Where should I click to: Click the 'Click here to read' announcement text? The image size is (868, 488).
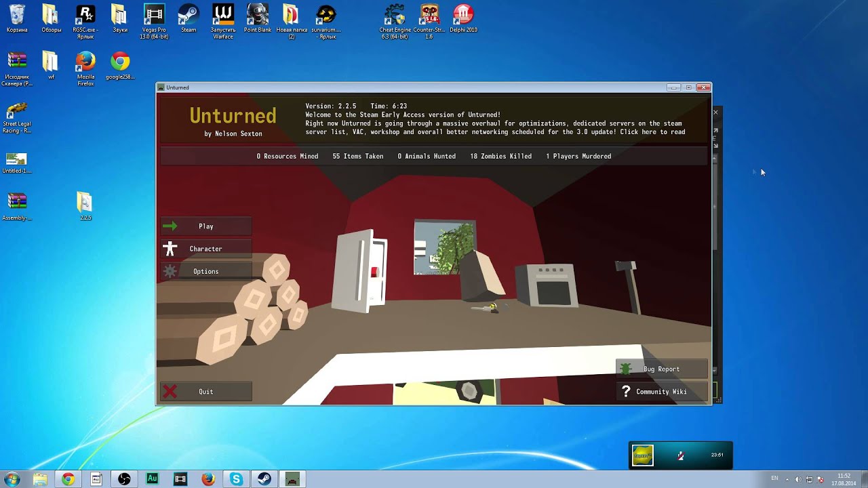coord(652,132)
